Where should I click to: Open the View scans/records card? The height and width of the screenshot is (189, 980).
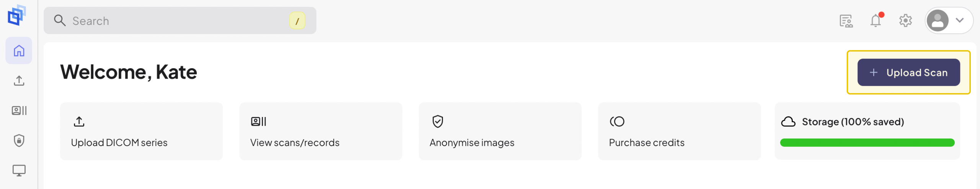click(320, 131)
